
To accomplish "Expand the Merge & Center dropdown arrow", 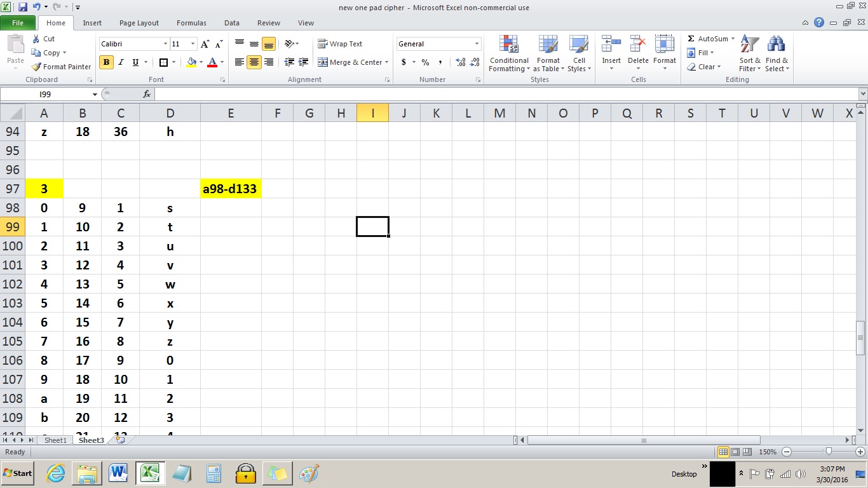I will (387, 62).
